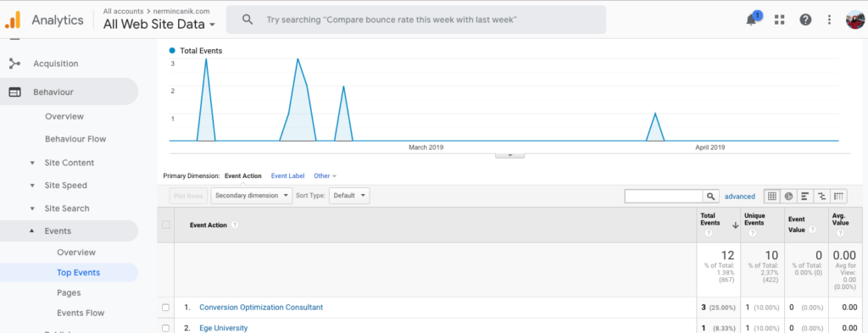
Task: Open the Behaviour Flow report
Action: point(75,139)
